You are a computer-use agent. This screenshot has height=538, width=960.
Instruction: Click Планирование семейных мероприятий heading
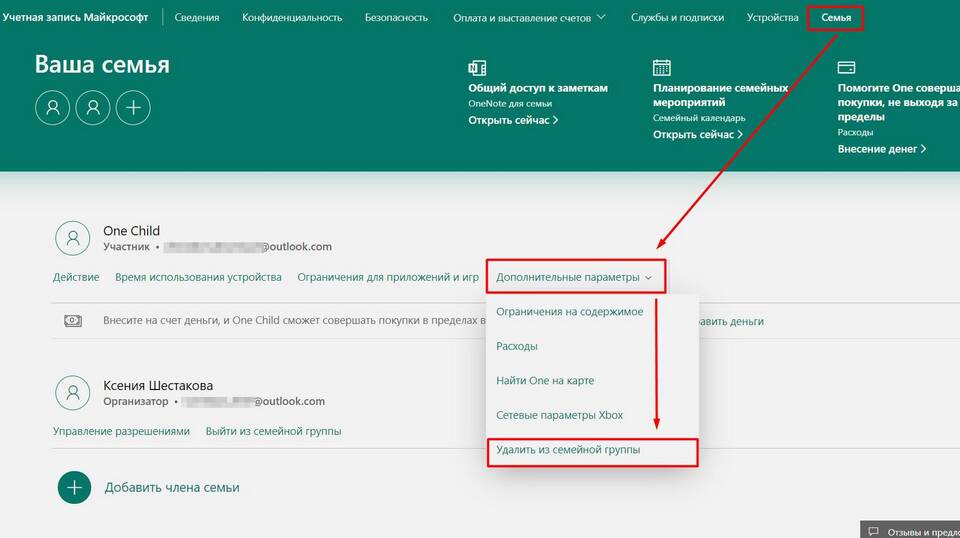click(721, 95)
